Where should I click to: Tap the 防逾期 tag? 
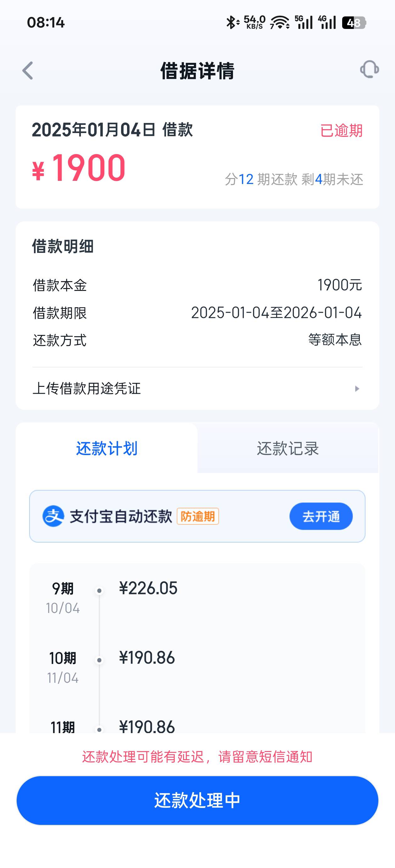tap(198, 516)
